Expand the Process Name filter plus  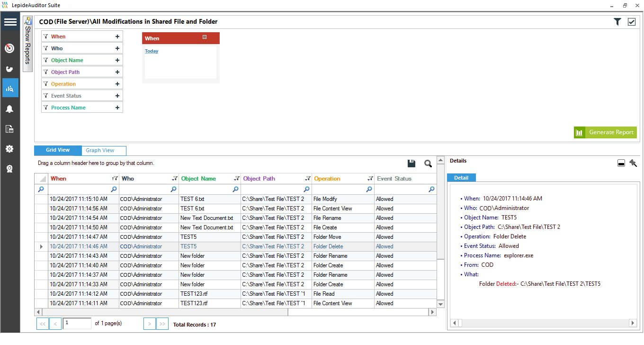tap(117, 108)
